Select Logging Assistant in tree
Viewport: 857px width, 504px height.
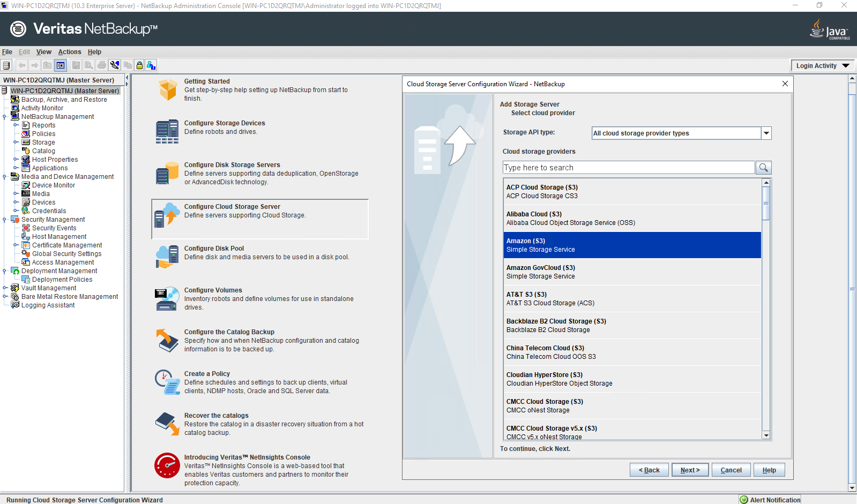pyautogui.click(x=48, y=305)
